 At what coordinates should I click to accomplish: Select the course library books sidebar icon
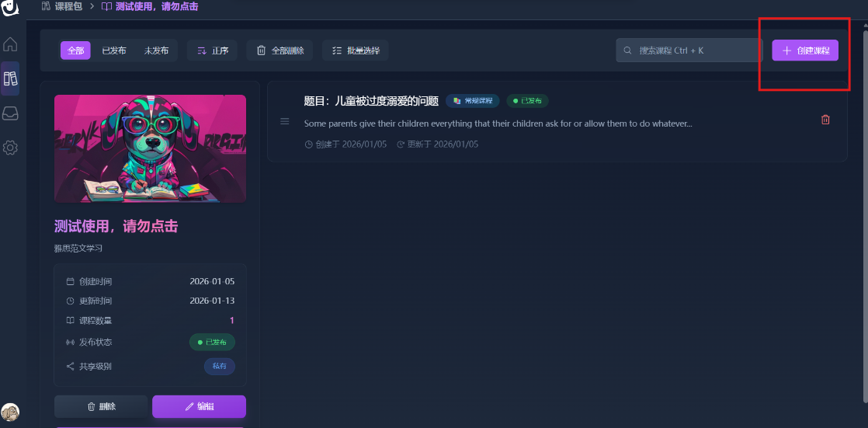(10, 78)
